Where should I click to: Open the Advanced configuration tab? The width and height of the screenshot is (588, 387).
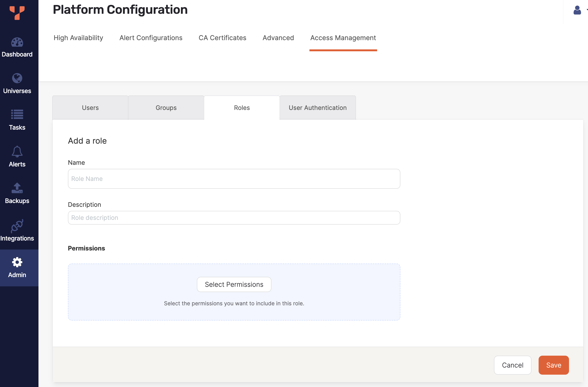[x=278, y=38]
